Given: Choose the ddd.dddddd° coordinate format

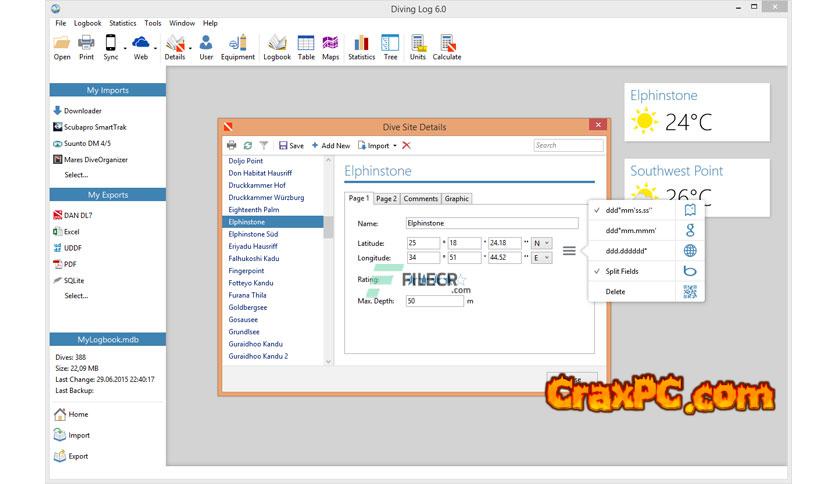Looking at the screenshot, I should pyautogui.click(x=628, y=251).
